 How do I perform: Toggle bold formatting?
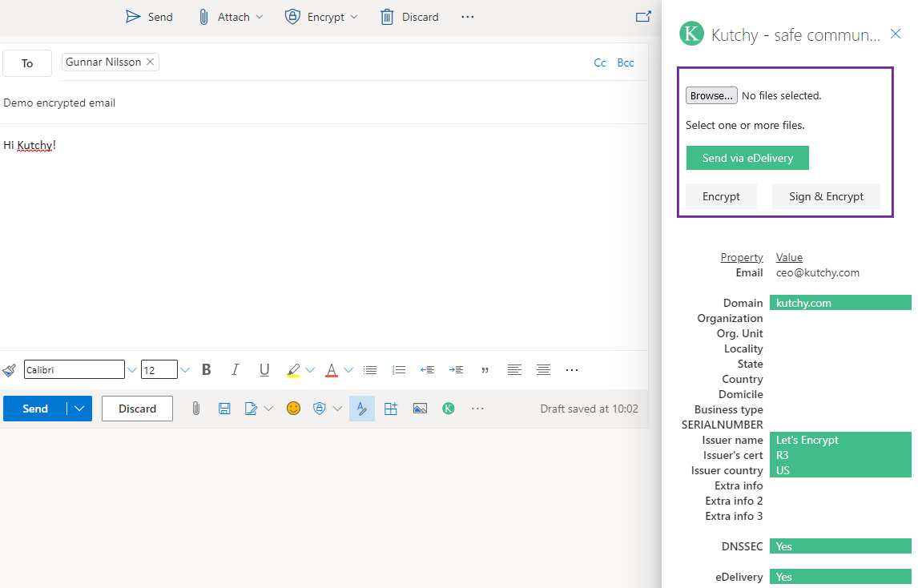(x=206, y=369)
